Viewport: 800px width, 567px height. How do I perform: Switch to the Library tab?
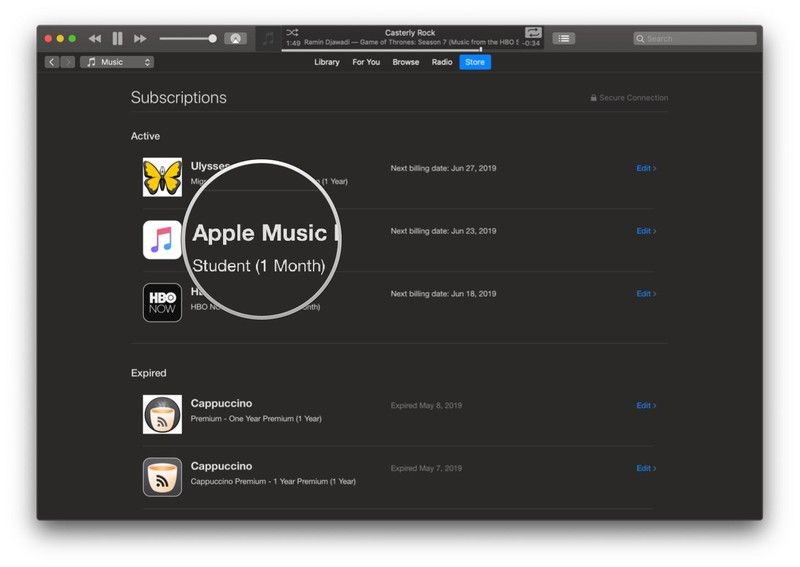pos(327,62)
